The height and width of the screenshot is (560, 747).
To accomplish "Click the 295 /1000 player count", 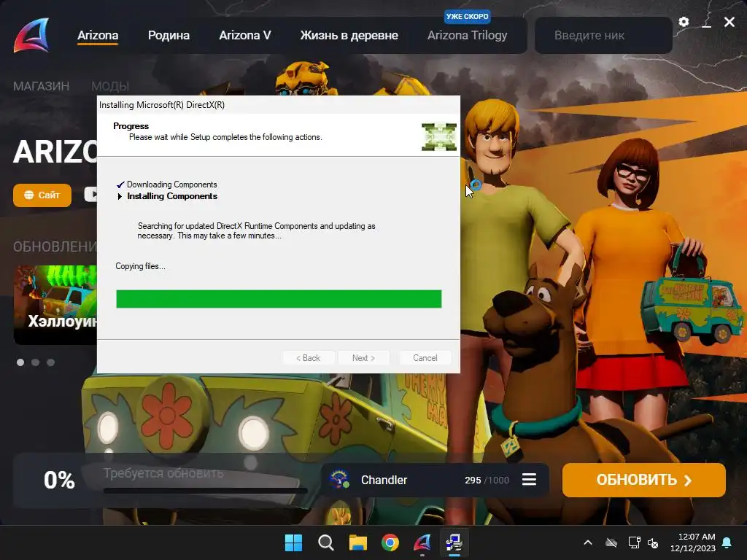I will (487, 480).
